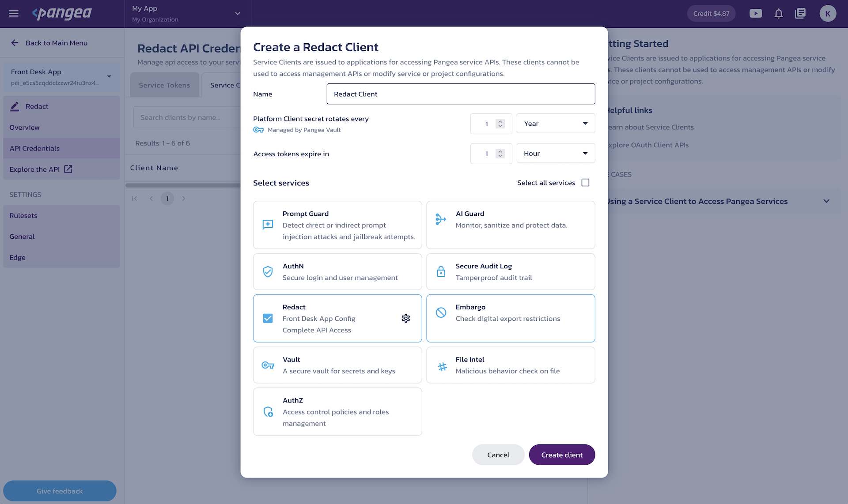Open API Credentials in the sidebar
The height and width of the screenshot is (504, 848).
(x=61, y=148)
